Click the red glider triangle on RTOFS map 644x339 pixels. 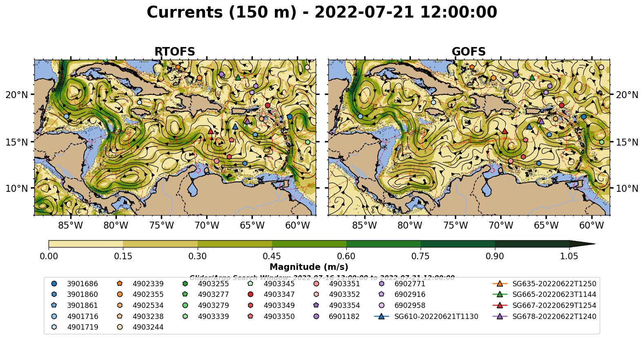pos(211,131)
